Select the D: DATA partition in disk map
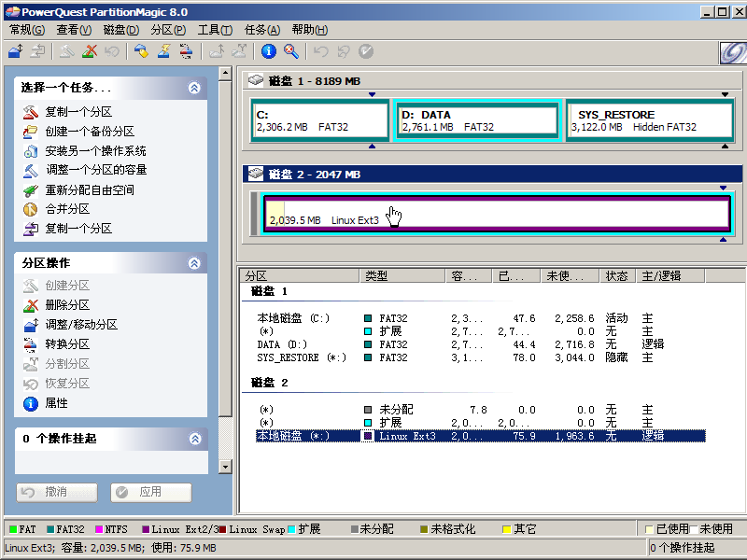Screen dimensions: 747x560 pos(477,120)
